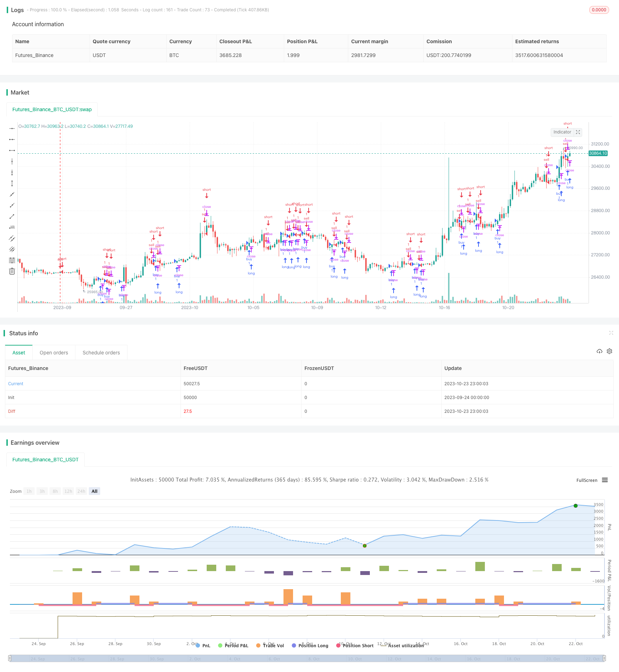Viewport: 619px width, 672px height.
Task: Click the right handle of range navigator
Action: (x=604, y=658)
